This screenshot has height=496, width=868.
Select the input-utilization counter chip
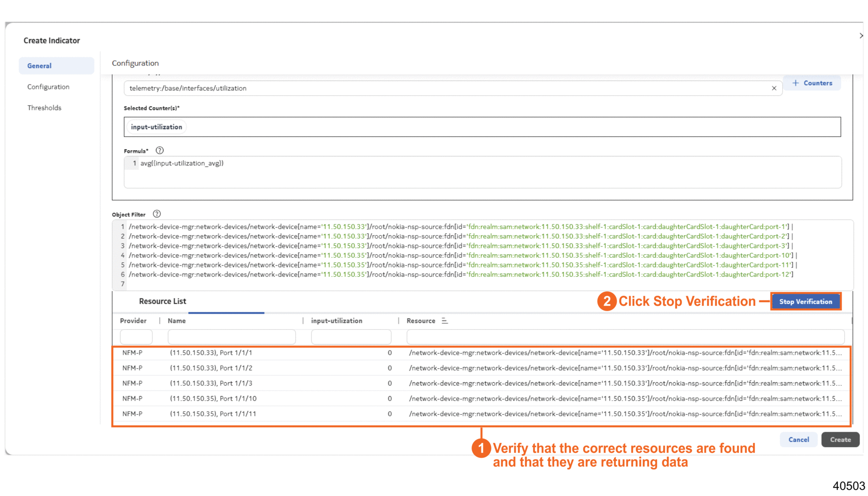[156, 127]
